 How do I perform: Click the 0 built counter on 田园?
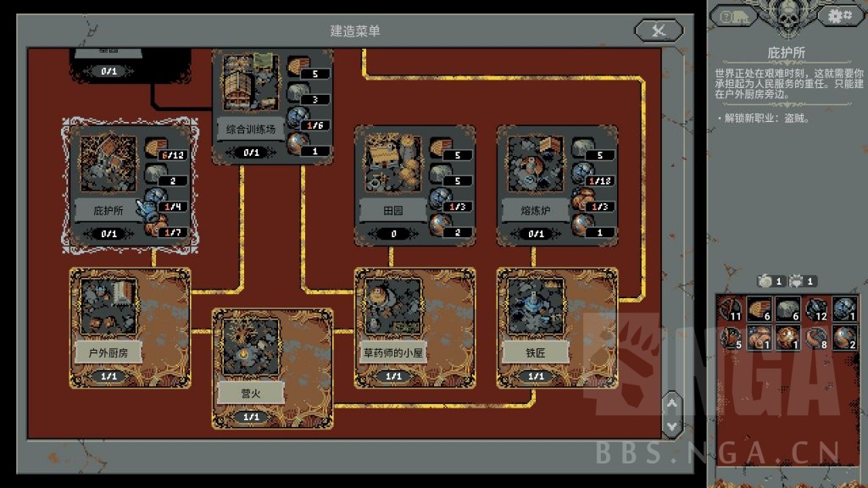click(393, 234)
